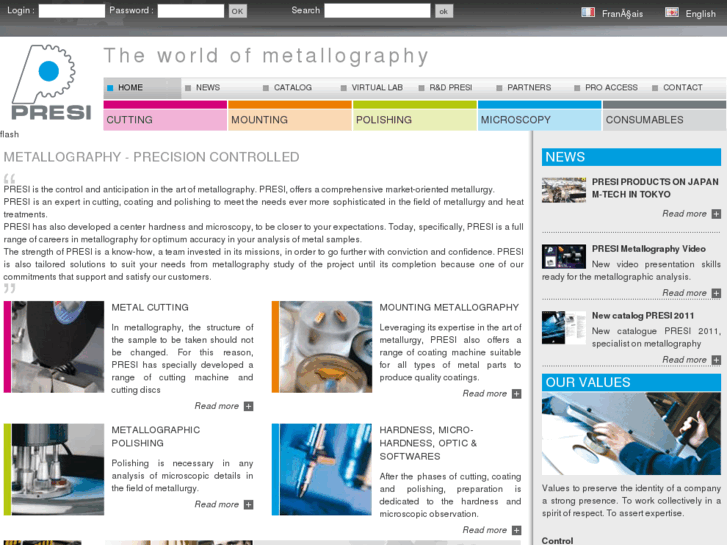Screen dimensions: 727x545
Task: Click the METALLOGRAPHIC POLISHING heading
Action: click(156, 436)
